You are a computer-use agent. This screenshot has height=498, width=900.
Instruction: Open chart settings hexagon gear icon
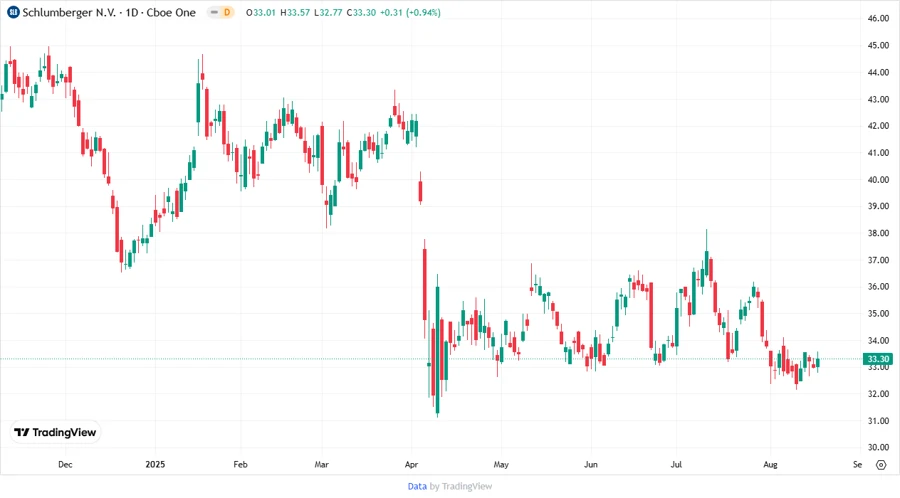pos(880,464)
